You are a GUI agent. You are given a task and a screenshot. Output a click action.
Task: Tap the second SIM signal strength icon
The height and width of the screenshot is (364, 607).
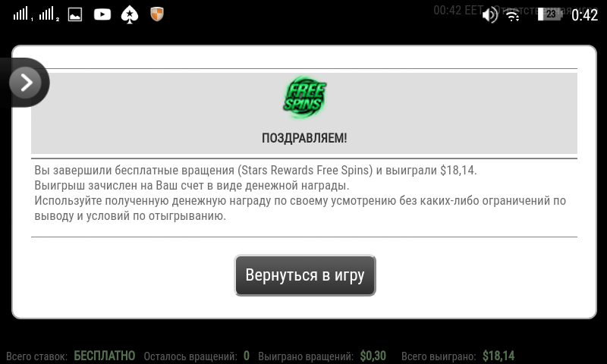pyautogui.click(x=49, y=14)
